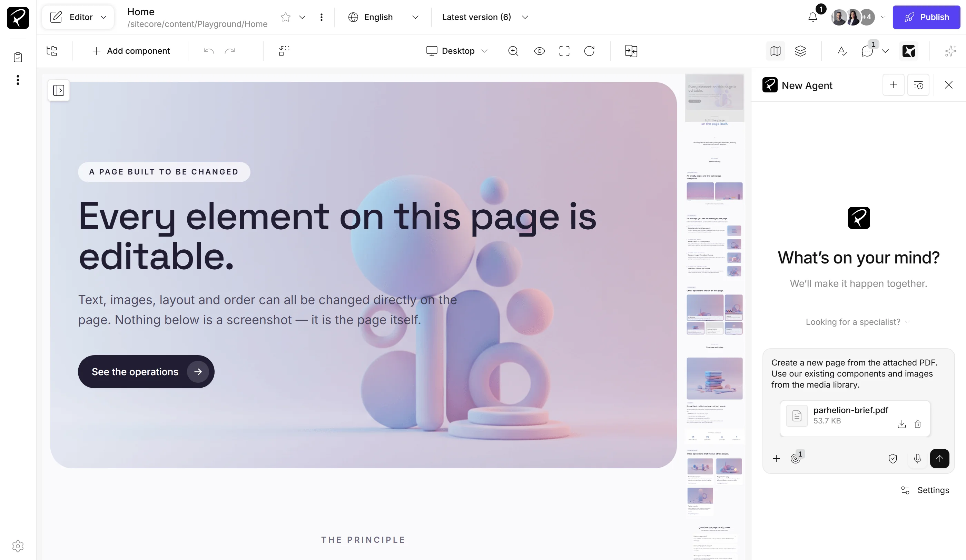
Task: Expand the left panel toggle on canvas
Action: pyautogui.click(x=59, y=90)
